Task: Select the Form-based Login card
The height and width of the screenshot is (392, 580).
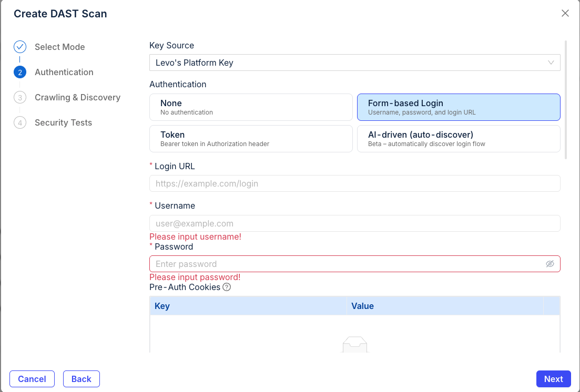Action: (459, 107)
